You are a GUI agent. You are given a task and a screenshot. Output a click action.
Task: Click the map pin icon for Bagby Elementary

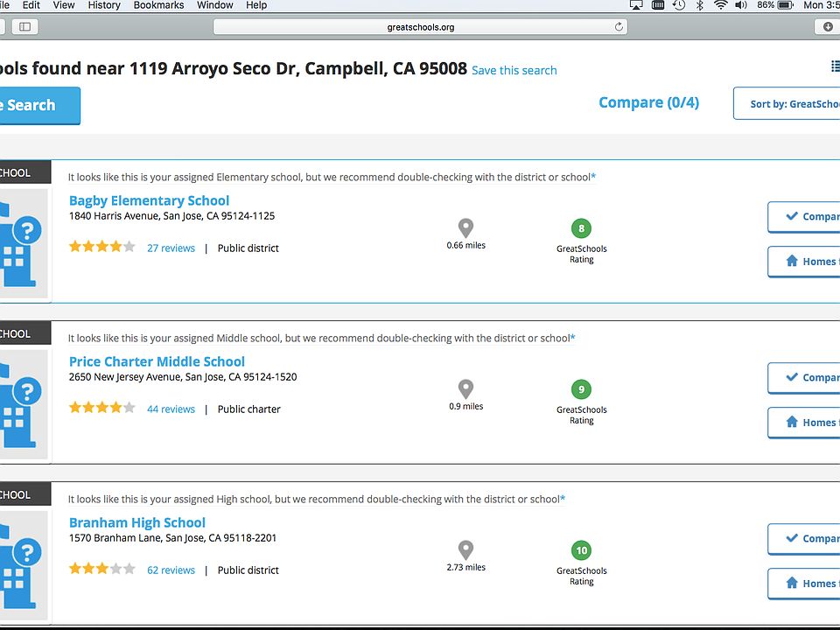pyautogui.click(x=466, y=227)
